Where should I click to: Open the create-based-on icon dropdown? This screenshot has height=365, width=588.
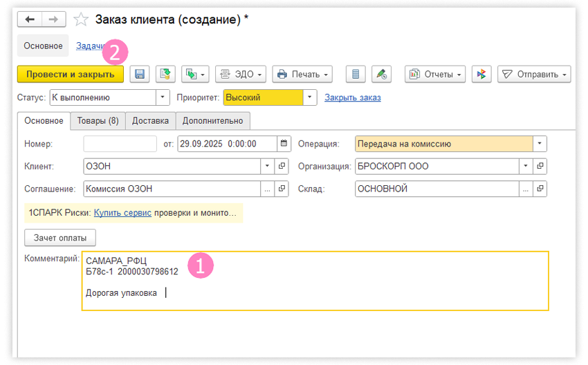pyautogui.click(x=194, y=74)
